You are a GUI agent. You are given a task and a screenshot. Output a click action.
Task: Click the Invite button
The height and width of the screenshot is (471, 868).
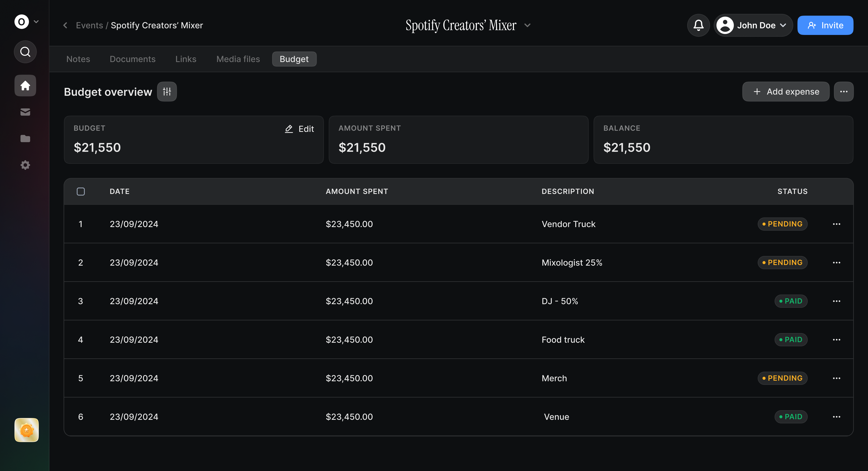pos(825,25)
